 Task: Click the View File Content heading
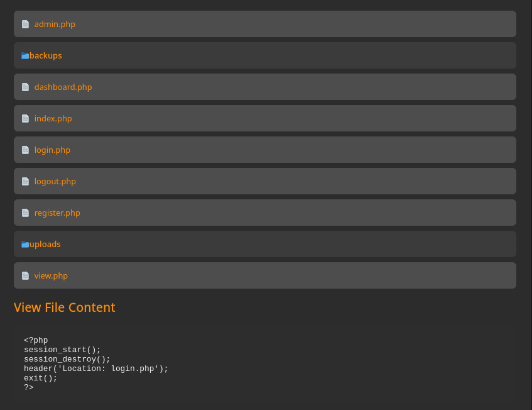[65, 307]
